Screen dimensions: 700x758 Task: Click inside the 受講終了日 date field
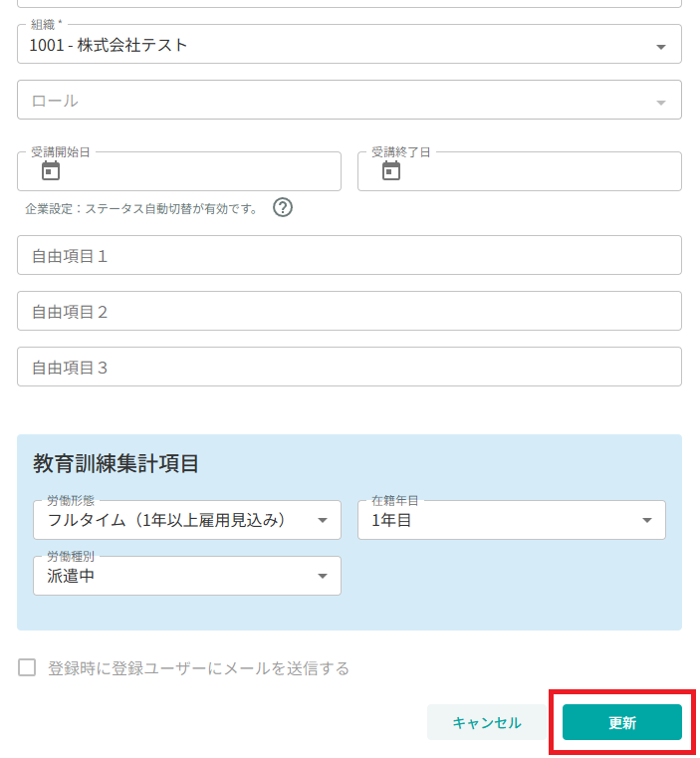[520, 171]
